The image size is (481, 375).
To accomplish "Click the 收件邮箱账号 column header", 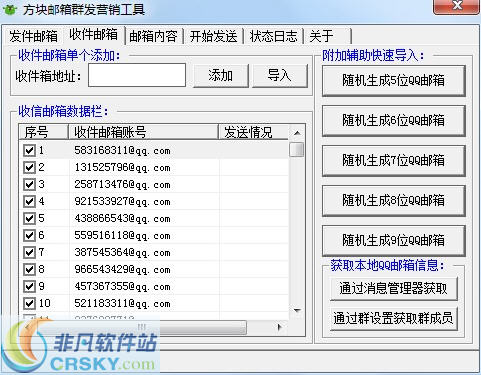I will point(143,132).
